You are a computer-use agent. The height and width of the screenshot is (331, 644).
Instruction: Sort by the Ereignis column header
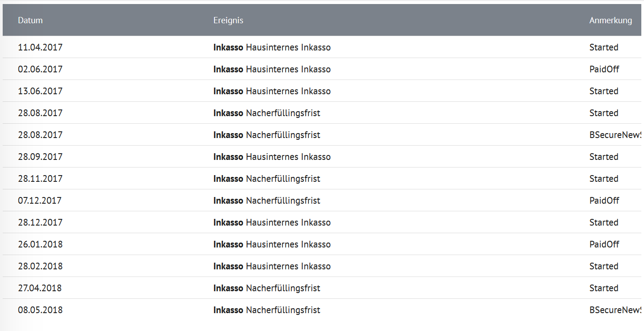coord(228,20)
